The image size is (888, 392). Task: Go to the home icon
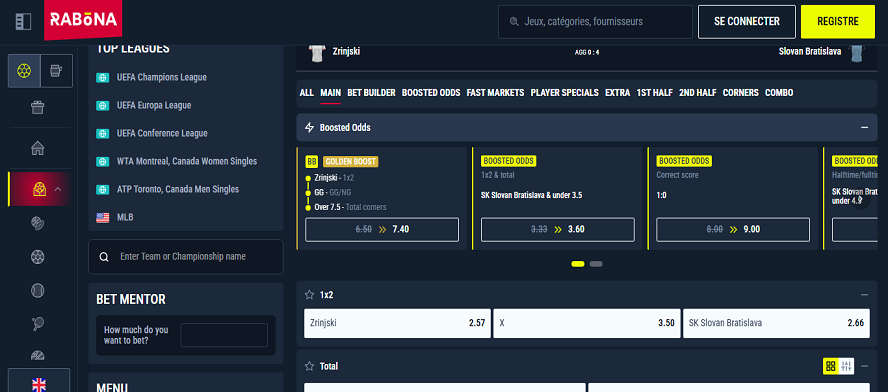(37, 148)
